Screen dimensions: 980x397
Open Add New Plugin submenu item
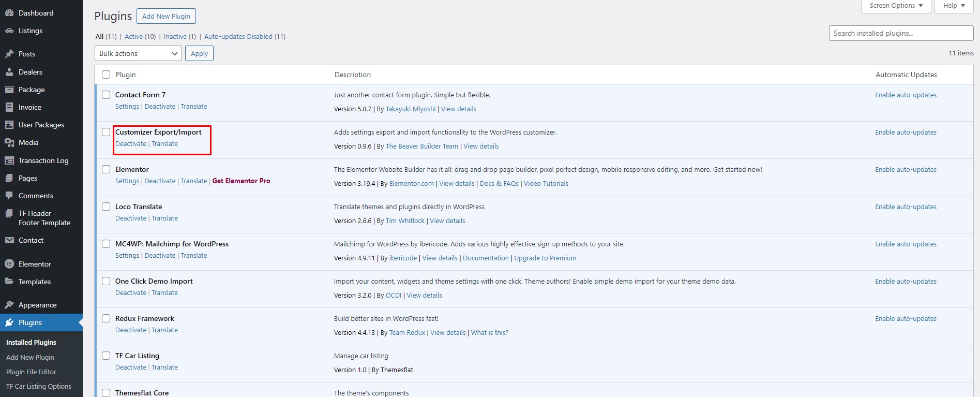click(x=30, y=357)
